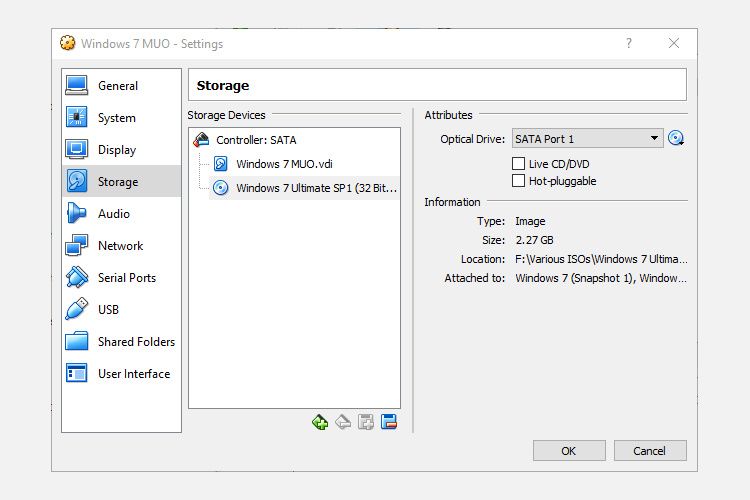This screenshot has width=750, height=500.
Task: Click hard disk icon beside Windows 7 MUO.vdi
Action: [x=220, y=164]
